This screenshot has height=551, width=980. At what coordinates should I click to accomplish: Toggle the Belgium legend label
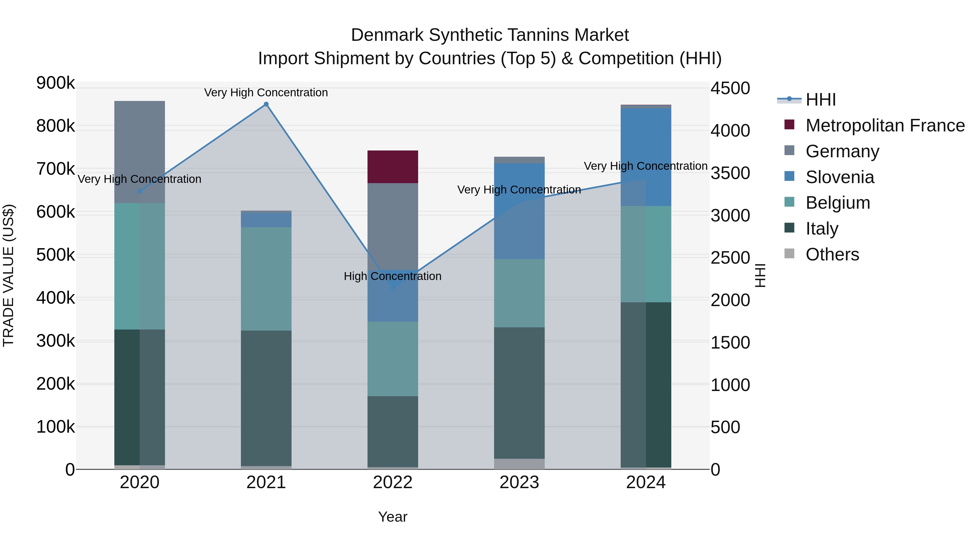(x=838, y=203)
